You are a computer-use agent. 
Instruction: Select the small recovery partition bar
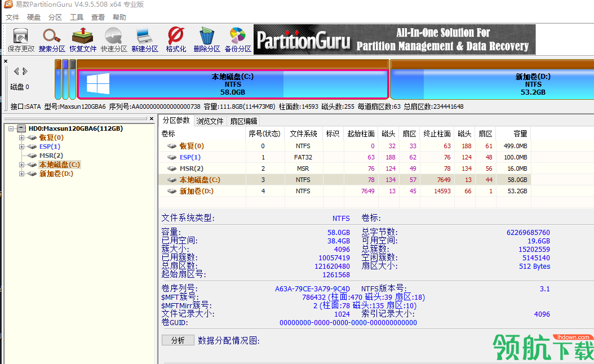click(58, 79)
